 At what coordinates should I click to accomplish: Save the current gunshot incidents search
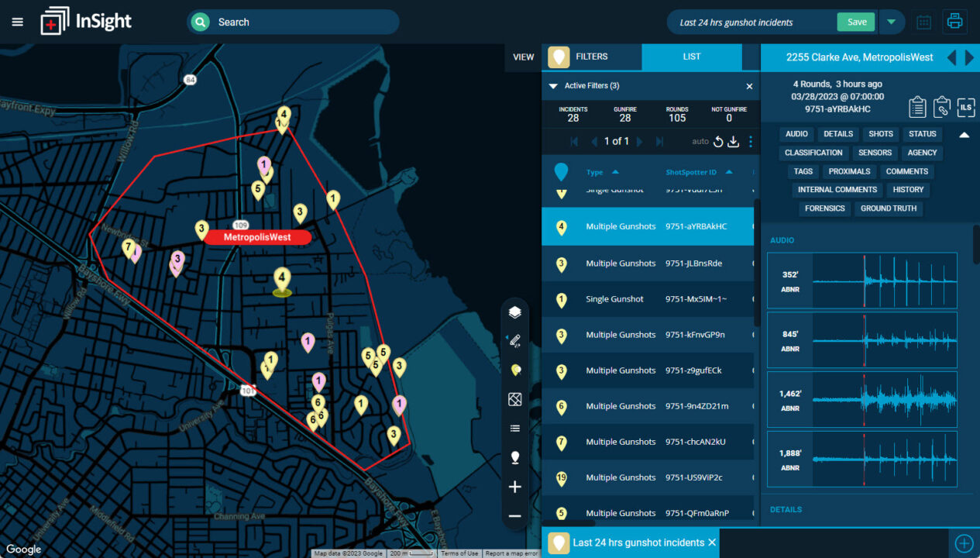point(856,22)
